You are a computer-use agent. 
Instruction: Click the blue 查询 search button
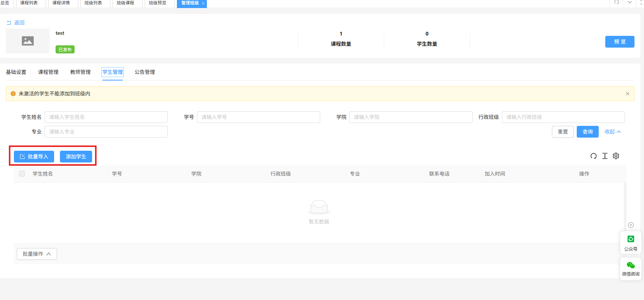pos(587,132)
